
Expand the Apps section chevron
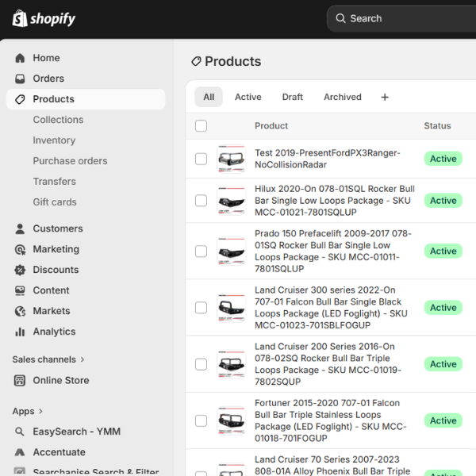point(41,411)
